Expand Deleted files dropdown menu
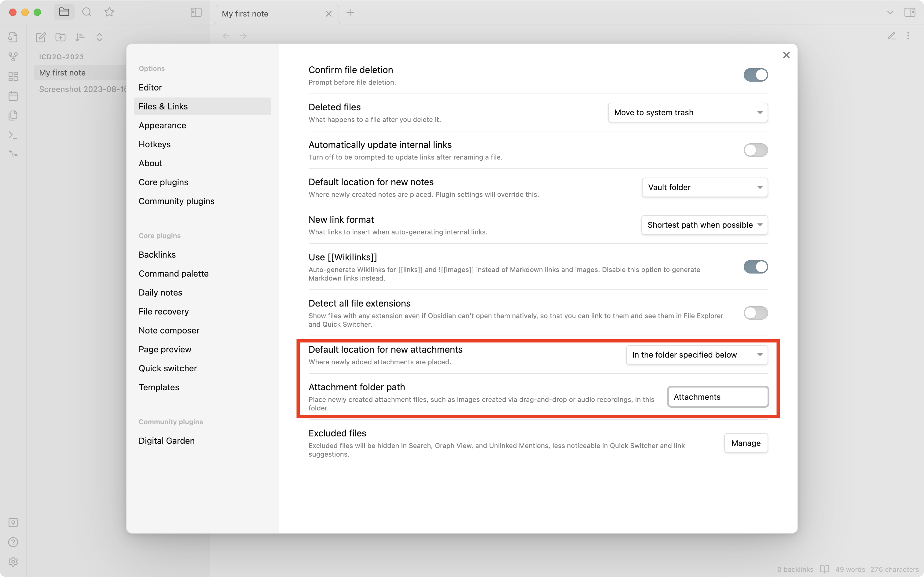Image resolution: width=924 pixels, height=577 pixels. (687, 112)
